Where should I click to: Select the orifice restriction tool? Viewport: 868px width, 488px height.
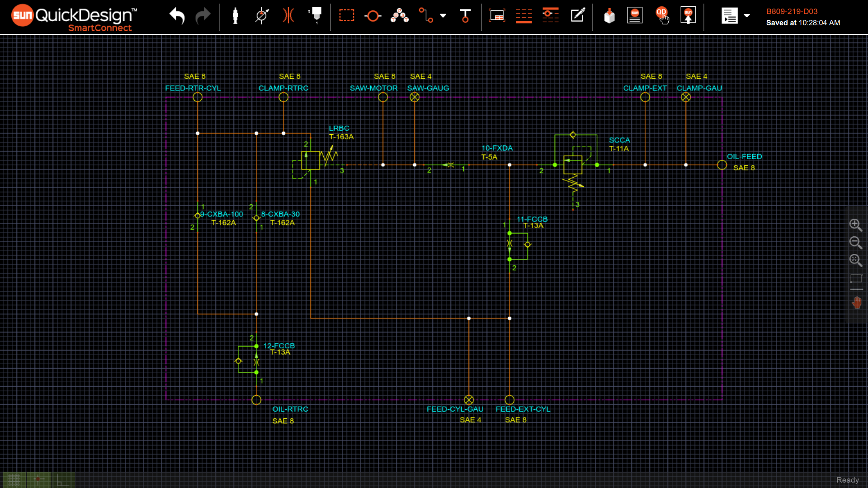point(288,16)
